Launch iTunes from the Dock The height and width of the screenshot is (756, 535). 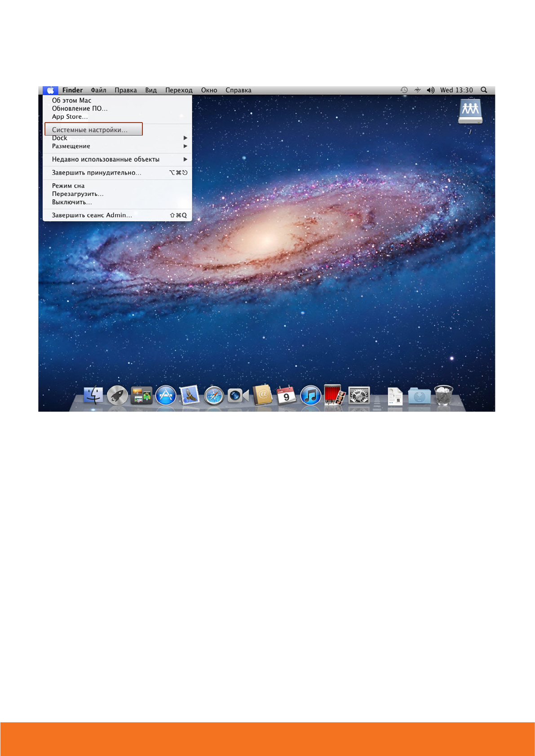(x=310, y=396)
